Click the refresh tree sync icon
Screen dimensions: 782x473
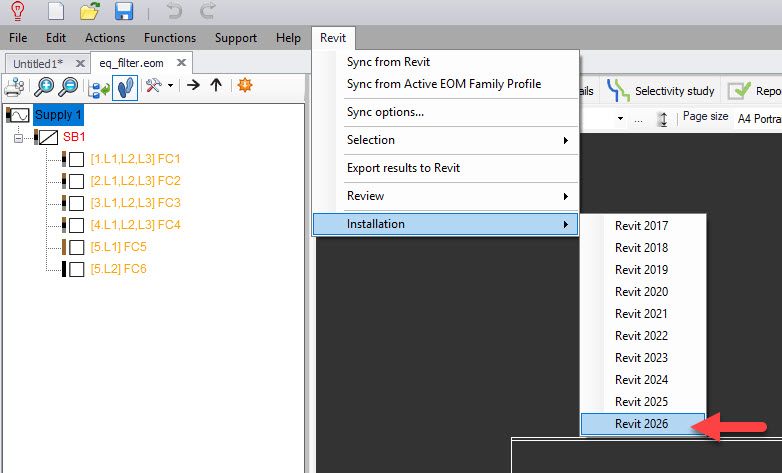(x=99, y=88)
